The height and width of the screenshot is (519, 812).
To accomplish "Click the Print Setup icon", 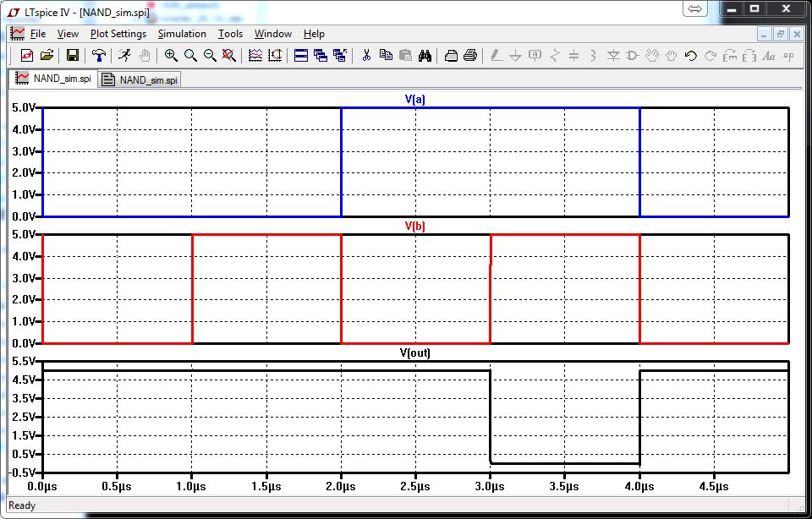I will tap(451, 56).
